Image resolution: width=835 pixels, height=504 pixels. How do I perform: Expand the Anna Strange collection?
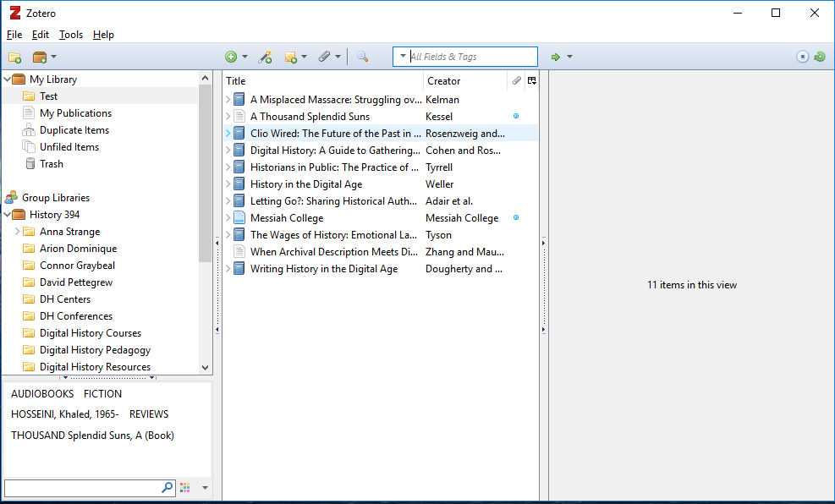click(x=18, y=232)
